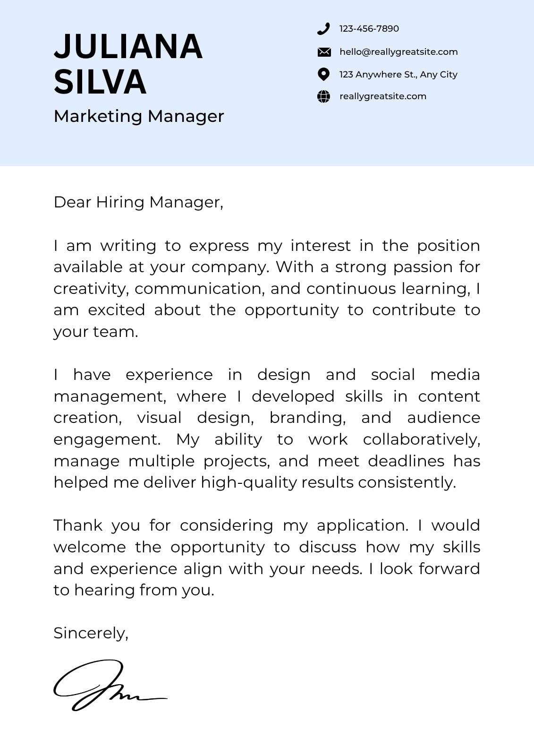
Task: Open the hello@reallygreatsite.com email address
Action: pyautogui.click(x=398, y=52)
